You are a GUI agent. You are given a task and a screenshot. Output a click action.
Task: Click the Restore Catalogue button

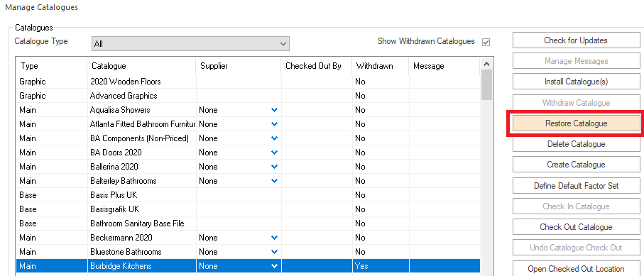(576, 123)
